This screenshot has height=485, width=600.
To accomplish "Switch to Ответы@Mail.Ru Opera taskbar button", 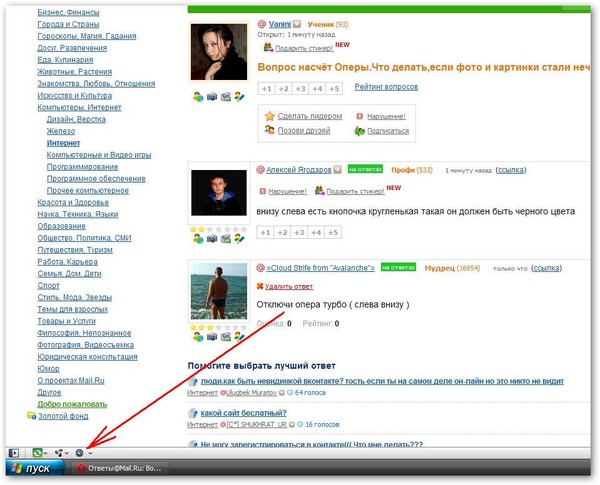I will click(119, 468).
